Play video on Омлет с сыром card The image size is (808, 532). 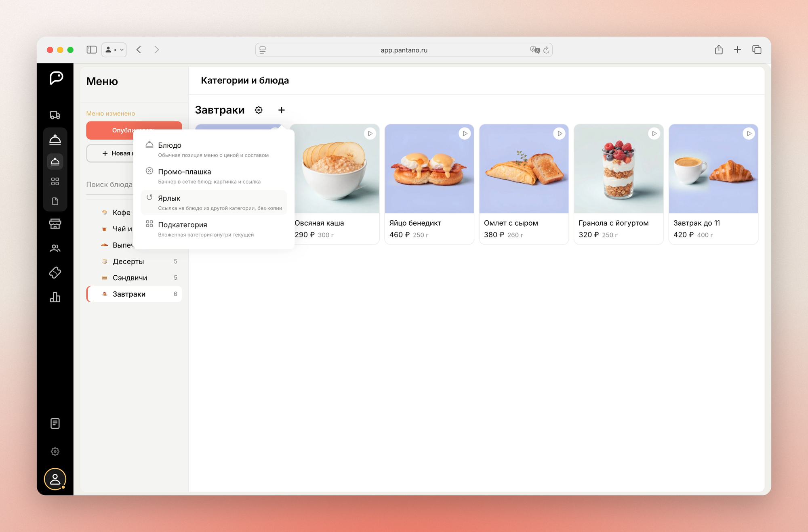(560, 134)
